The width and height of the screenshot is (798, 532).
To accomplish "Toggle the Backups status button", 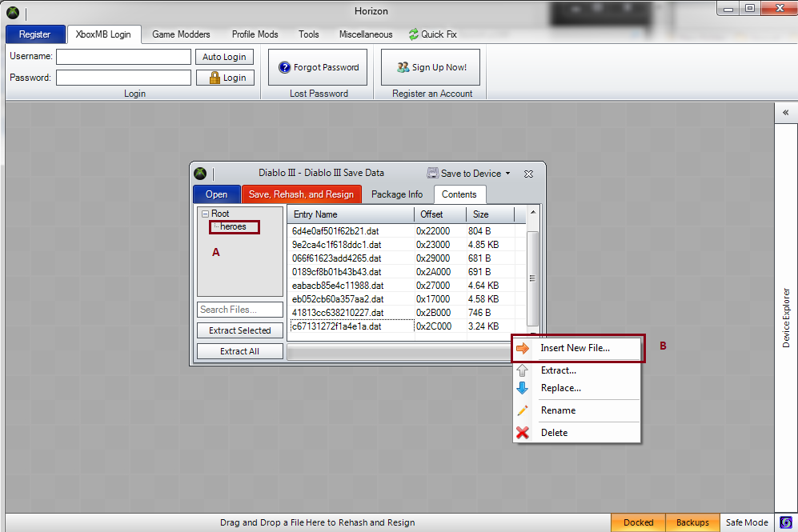I will [692, 522].
